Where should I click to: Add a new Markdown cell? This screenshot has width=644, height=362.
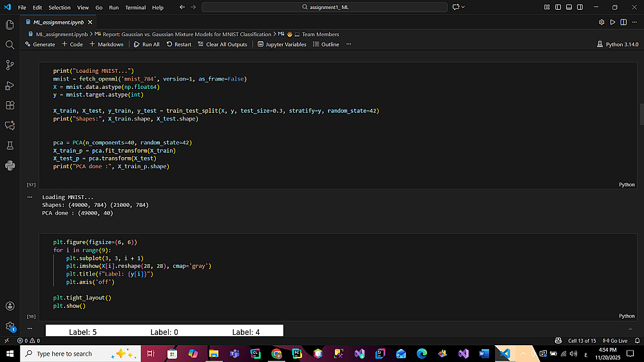pyautogui.click(x=106, y=44)
